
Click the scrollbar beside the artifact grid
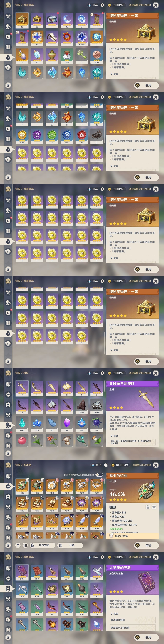tap(105, 509)
